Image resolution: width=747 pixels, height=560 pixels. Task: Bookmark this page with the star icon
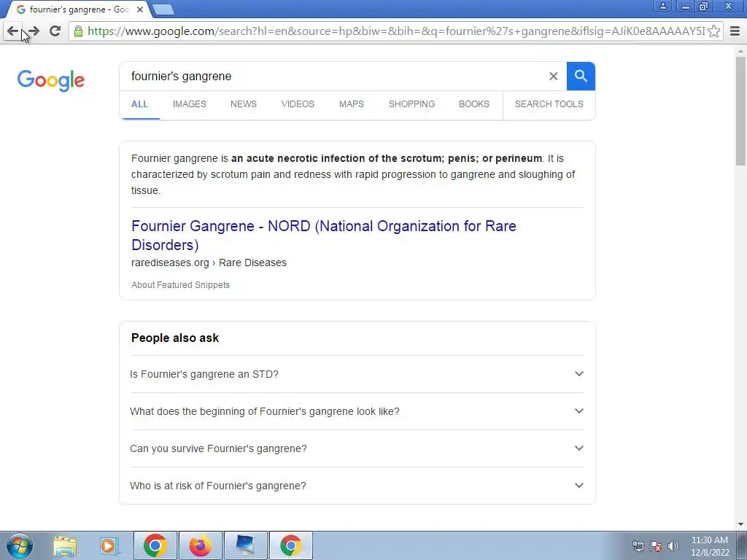(x=713, y=31)
